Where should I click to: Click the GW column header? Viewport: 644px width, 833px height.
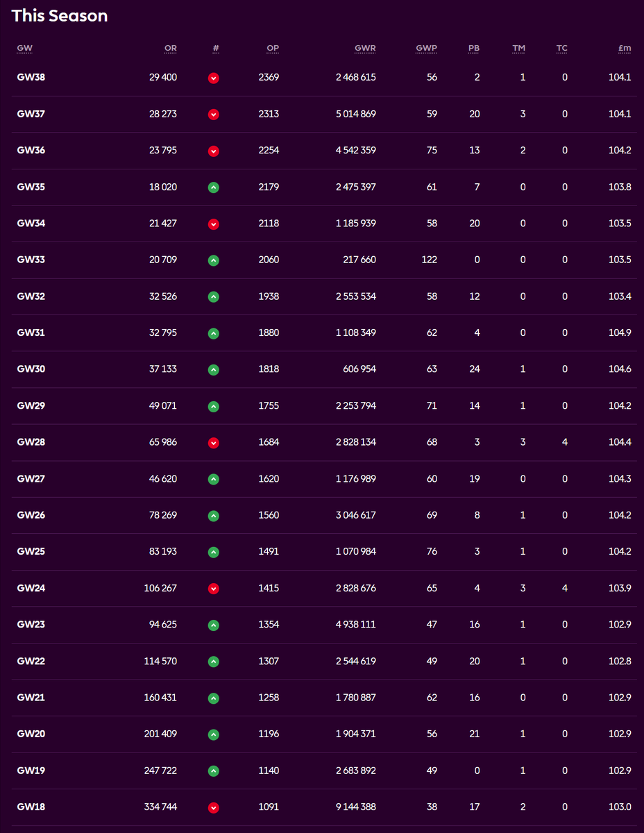25,48
